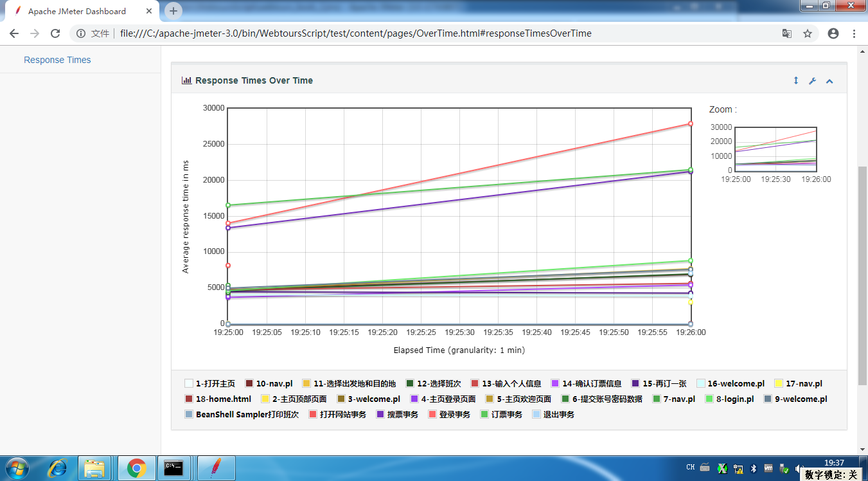Image resolution: width=868 pixels, height=481 pixels.
Task: Toggle the 13-输入个人信息 series
Action: click(x=506, y=383)
